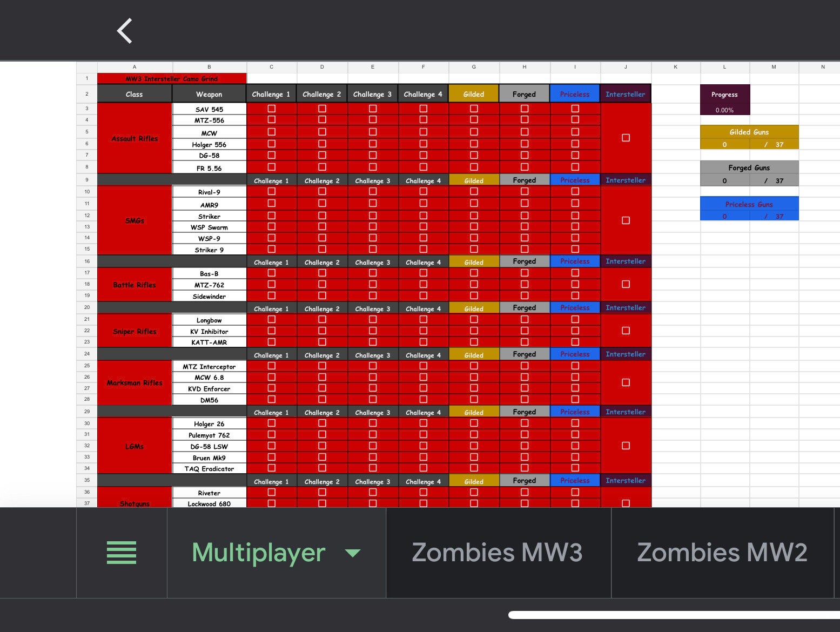Click the 'Progress' label cell
Viewport: 840px width, 632px height.
click(x=724, y=95)
